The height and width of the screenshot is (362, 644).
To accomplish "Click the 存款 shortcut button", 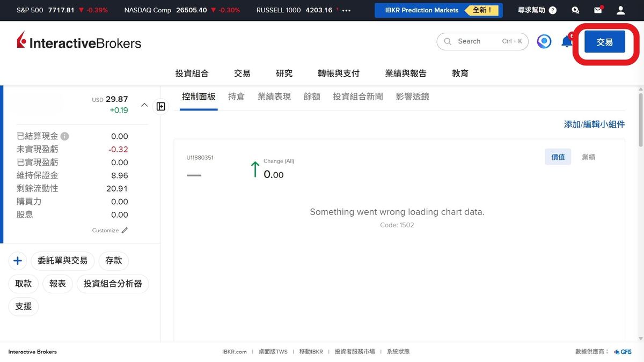I will click(x=114, y=261).
